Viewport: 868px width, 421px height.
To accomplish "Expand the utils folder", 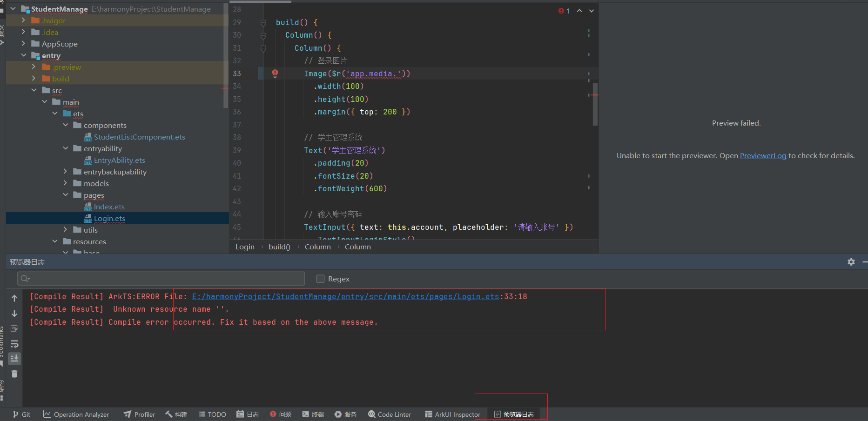I will pos(66,229).
